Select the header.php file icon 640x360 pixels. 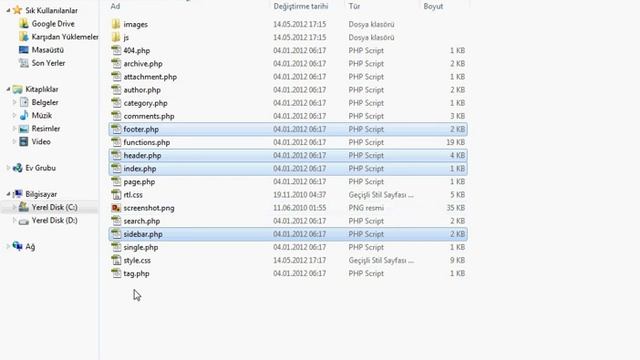(116, 155)
